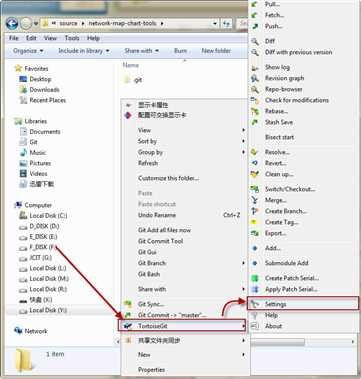This screenshot has height=379, width=361.
Task: Open the View submenu arrow in context menu
Action: [x=244, y=130]
